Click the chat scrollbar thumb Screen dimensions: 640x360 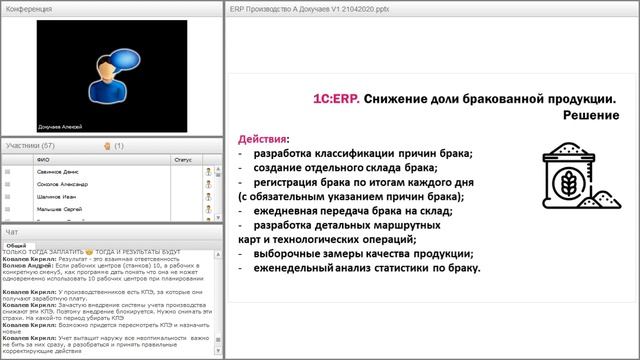click(x=218, y=340)
